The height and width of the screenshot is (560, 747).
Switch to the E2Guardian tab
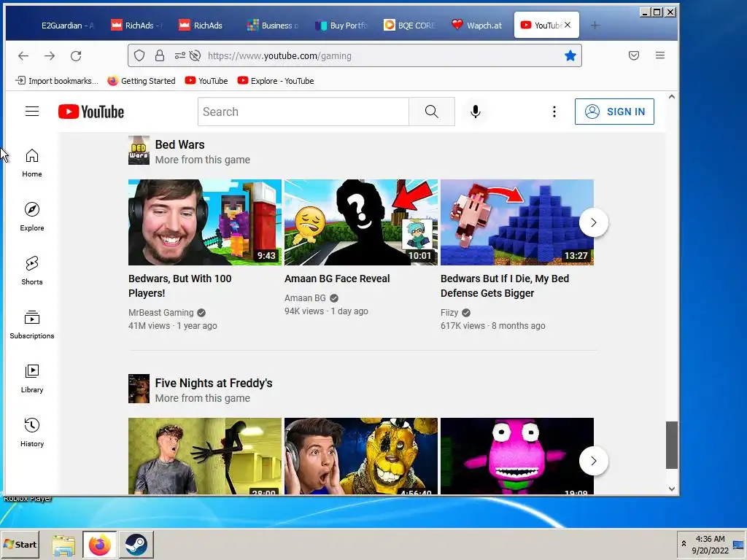(x=68, y=26)
